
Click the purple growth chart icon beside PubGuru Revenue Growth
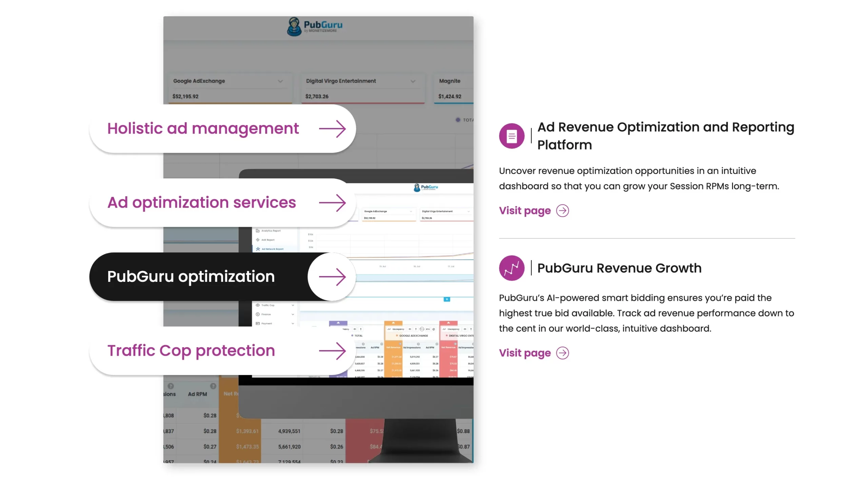point(511,268)
